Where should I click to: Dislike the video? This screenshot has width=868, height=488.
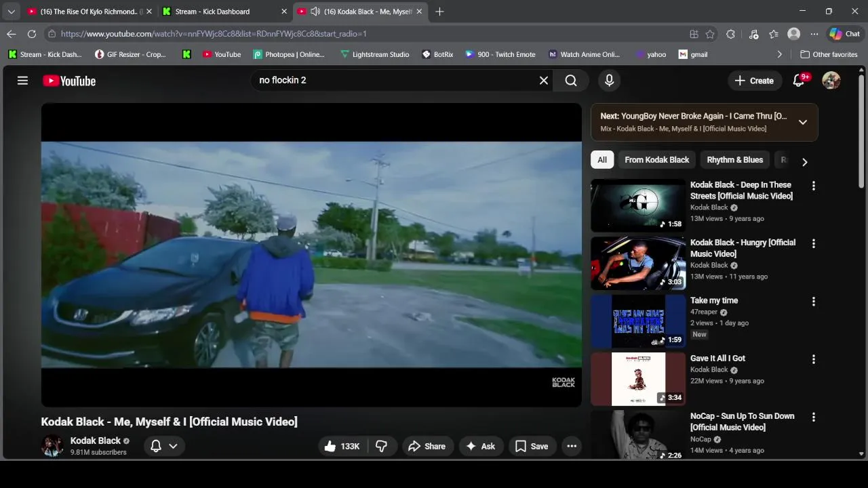pyautogui.click(x=382, y=446)
